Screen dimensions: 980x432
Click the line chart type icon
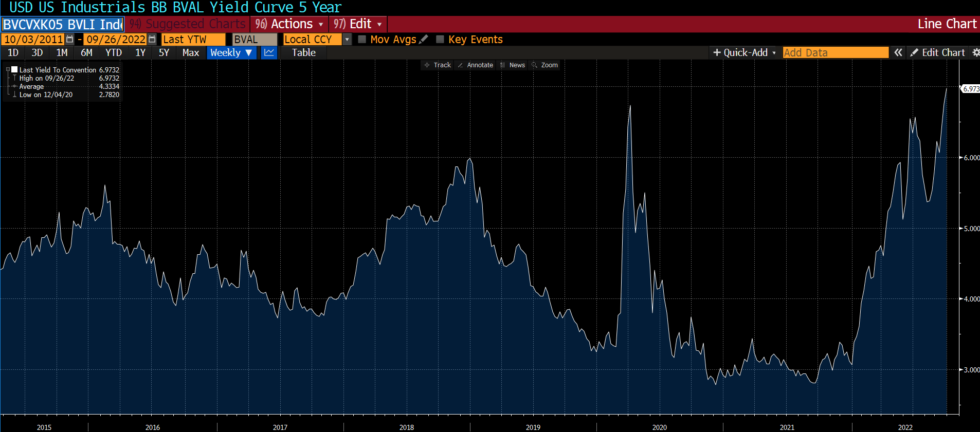pos(269,52)
